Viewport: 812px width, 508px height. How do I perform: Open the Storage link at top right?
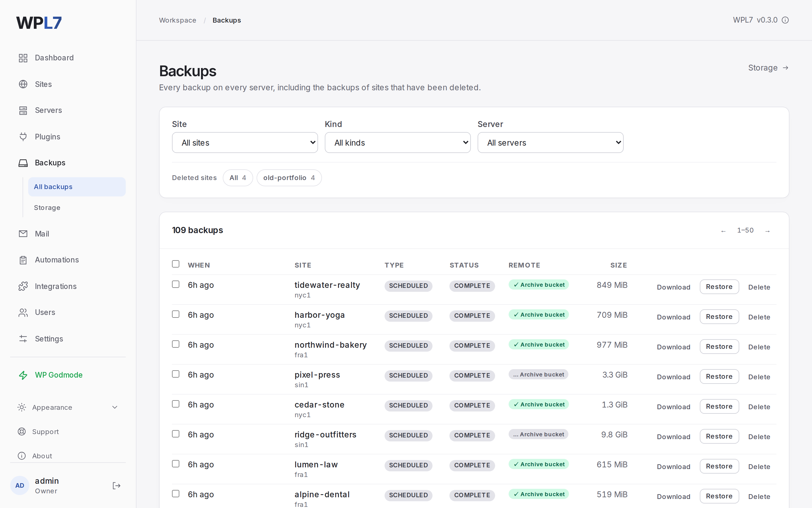coord(768,68)
